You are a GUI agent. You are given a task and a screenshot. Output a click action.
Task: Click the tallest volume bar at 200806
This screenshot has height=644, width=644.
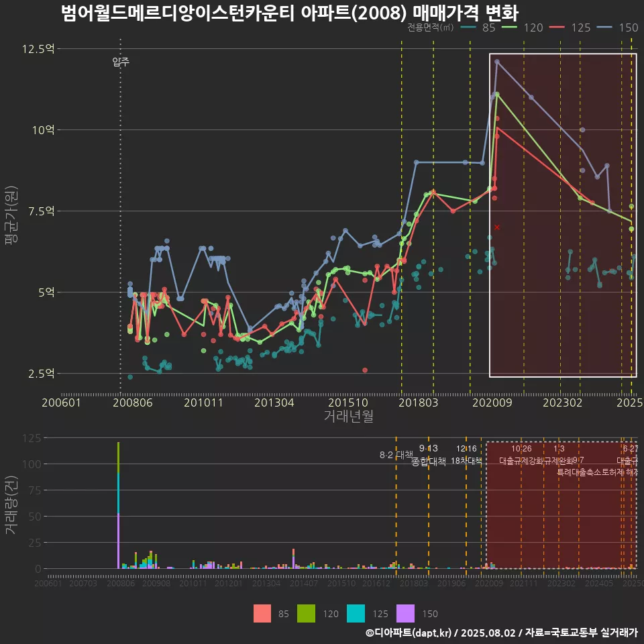point(118,505)
